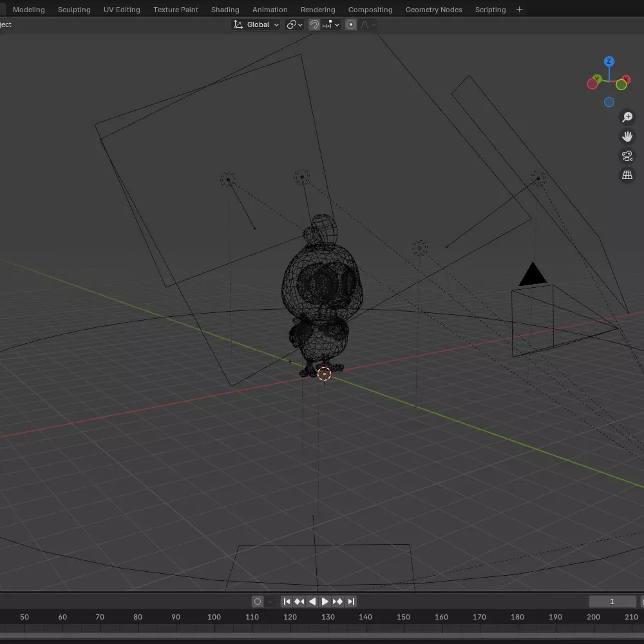The image size is (644, 644).
Task: Open the proportional editing falloff dropdown
Action: [368, 24]
